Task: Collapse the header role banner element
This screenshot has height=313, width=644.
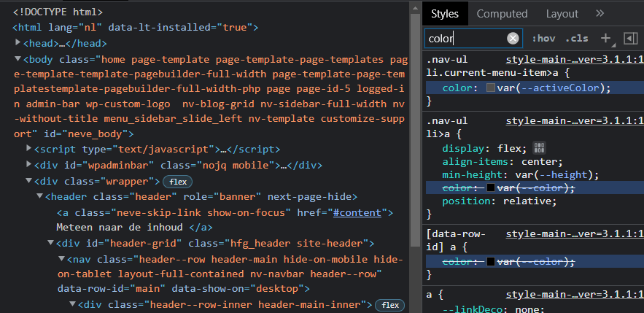Action: [40, 196]
